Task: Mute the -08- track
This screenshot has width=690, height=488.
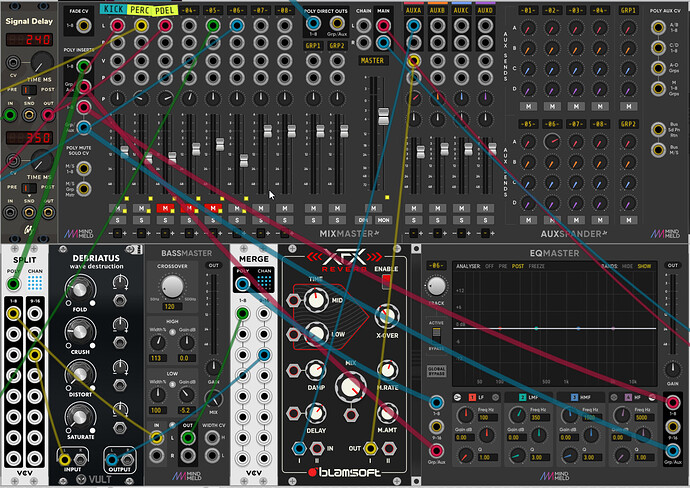Action: click(285, 208)
